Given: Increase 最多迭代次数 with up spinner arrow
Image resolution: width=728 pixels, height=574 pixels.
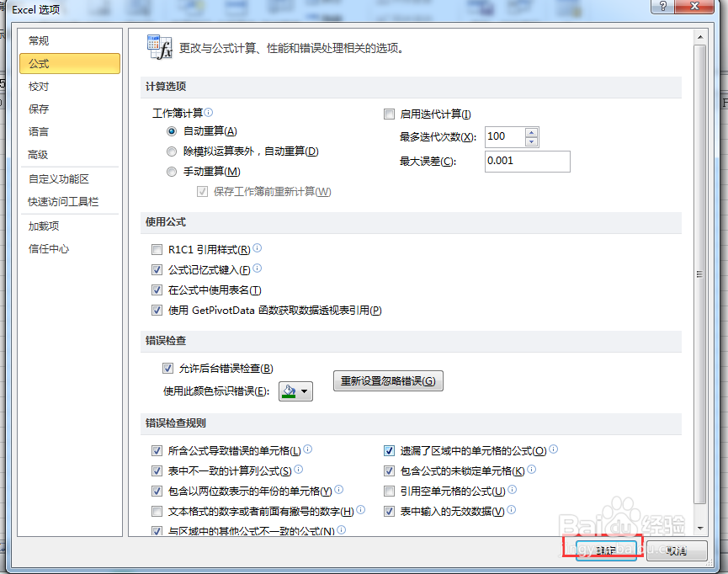Looking at the screenshot, I should [532, 132].
